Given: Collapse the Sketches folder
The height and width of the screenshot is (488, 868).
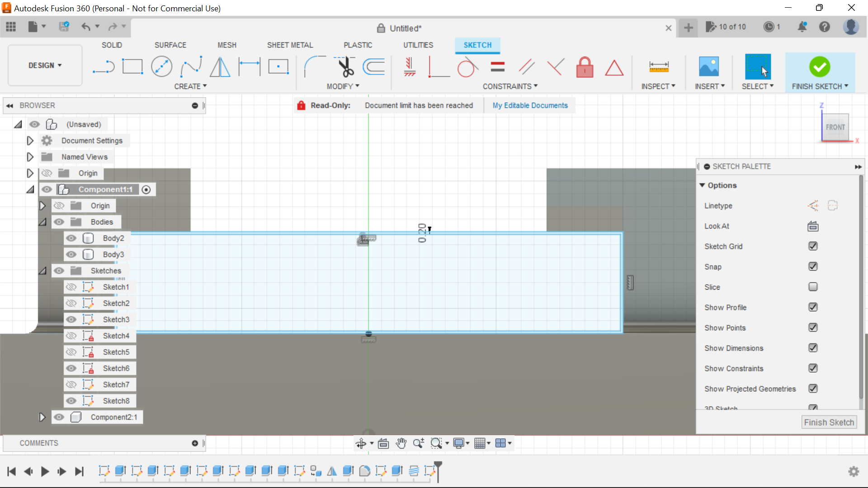Looking at the screenshot, I should [42, 271].
